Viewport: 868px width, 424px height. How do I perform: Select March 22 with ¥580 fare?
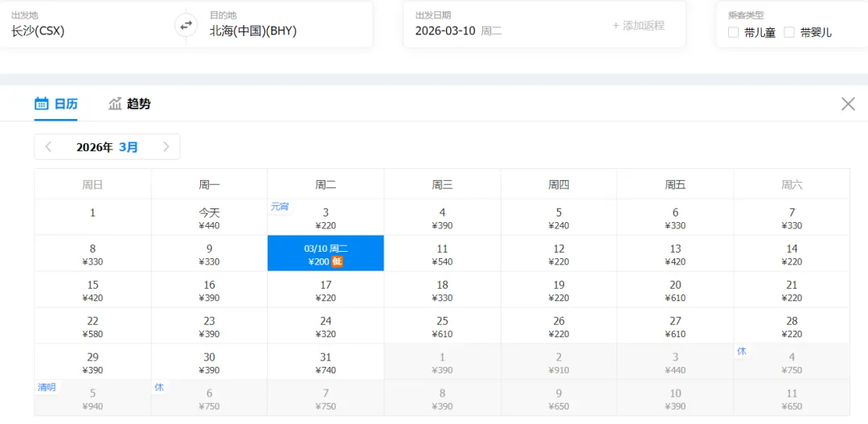(x=92, y=326)
